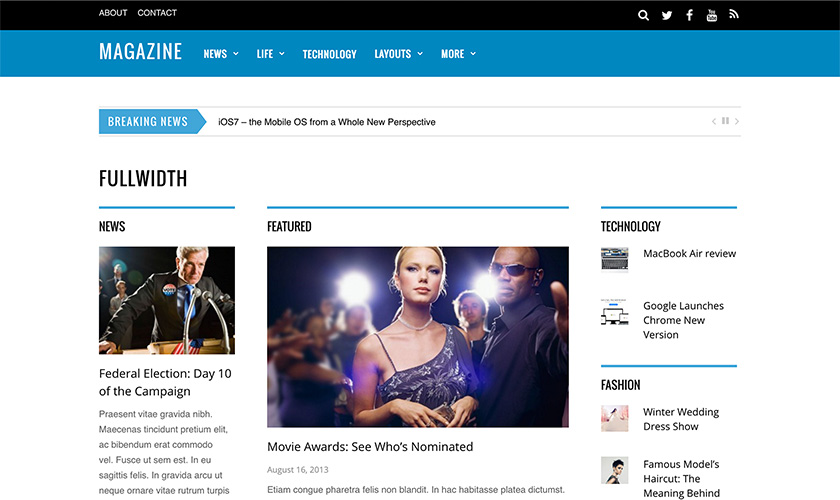Visit the Twitter social icon

[x=666, y=15]
